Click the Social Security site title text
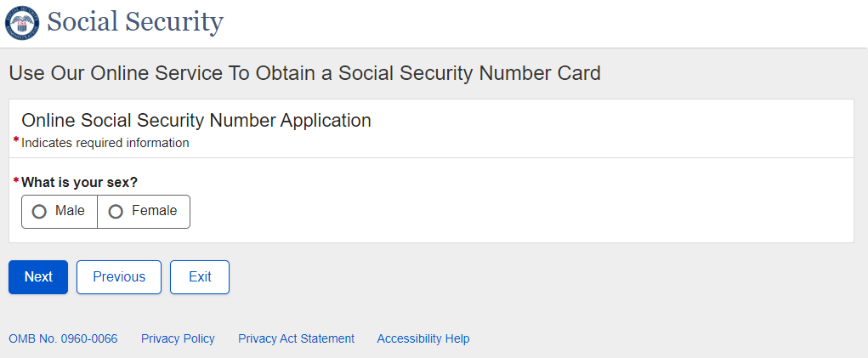The image size is (868, 358). point(135,22)
